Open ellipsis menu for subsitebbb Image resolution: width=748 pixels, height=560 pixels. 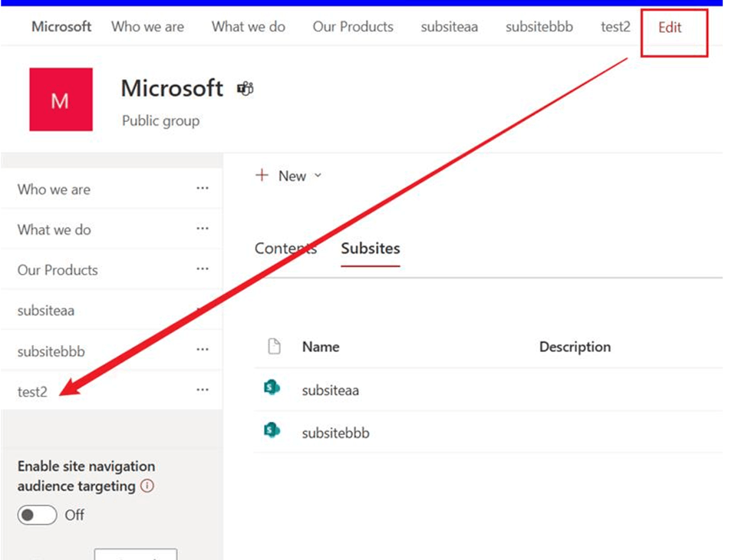[x=203, y=350]
